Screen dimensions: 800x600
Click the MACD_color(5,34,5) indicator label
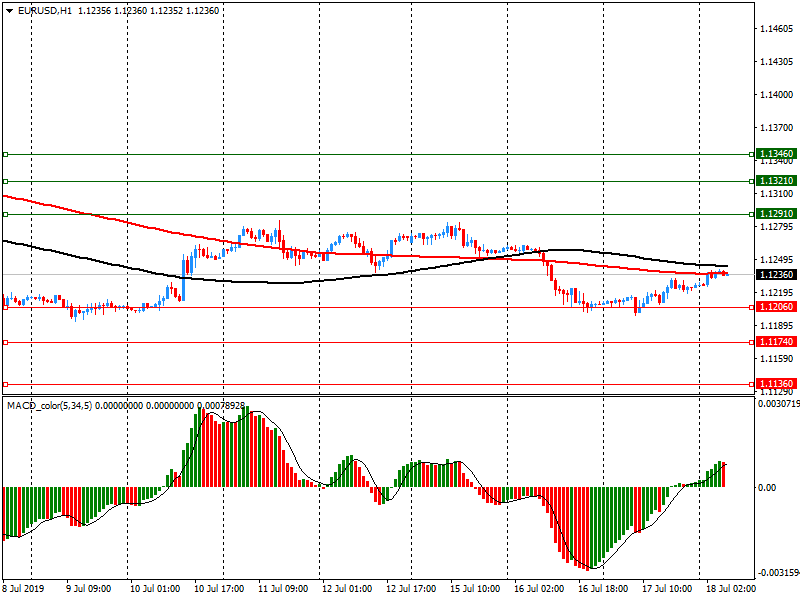click(49, 406)
